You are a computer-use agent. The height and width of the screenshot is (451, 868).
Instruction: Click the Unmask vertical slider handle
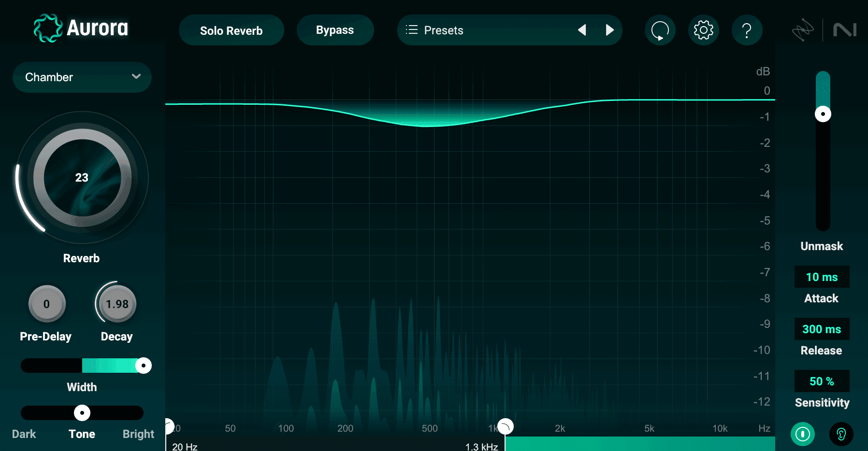point(823,114)
